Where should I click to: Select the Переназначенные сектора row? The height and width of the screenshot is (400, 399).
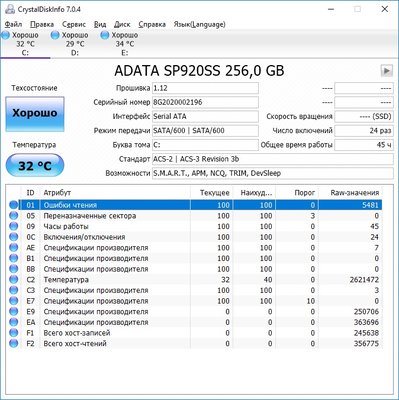click(195, 216)
